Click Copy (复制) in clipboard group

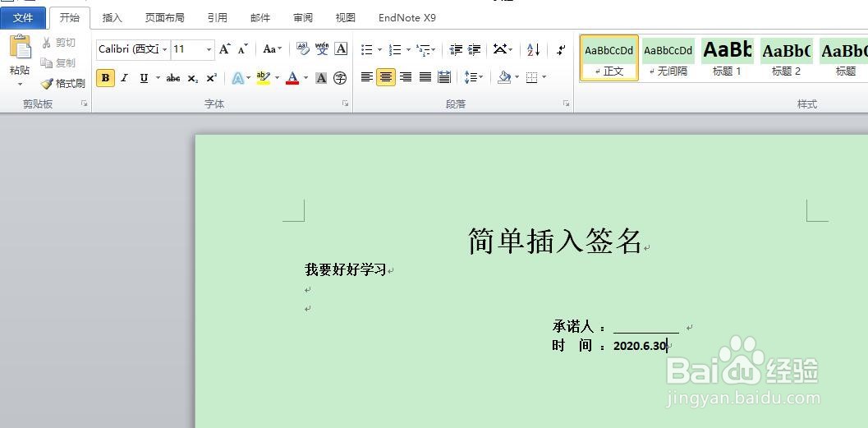pos(58,63)
